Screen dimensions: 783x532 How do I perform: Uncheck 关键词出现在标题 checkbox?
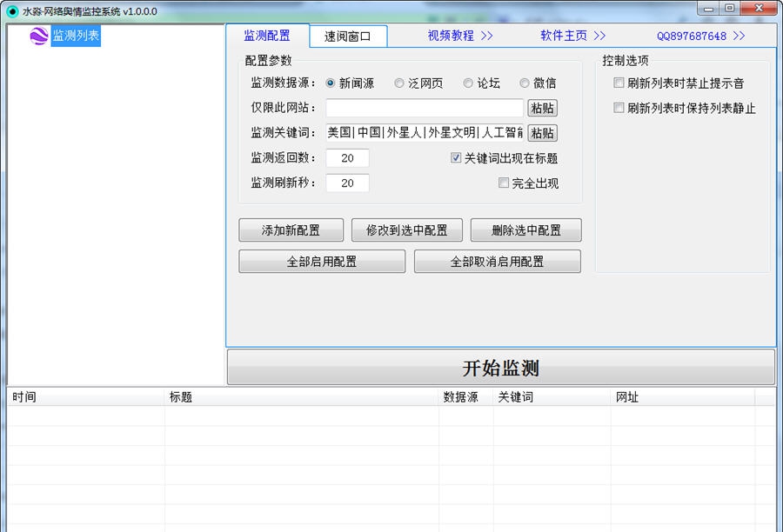coord(456,158)
